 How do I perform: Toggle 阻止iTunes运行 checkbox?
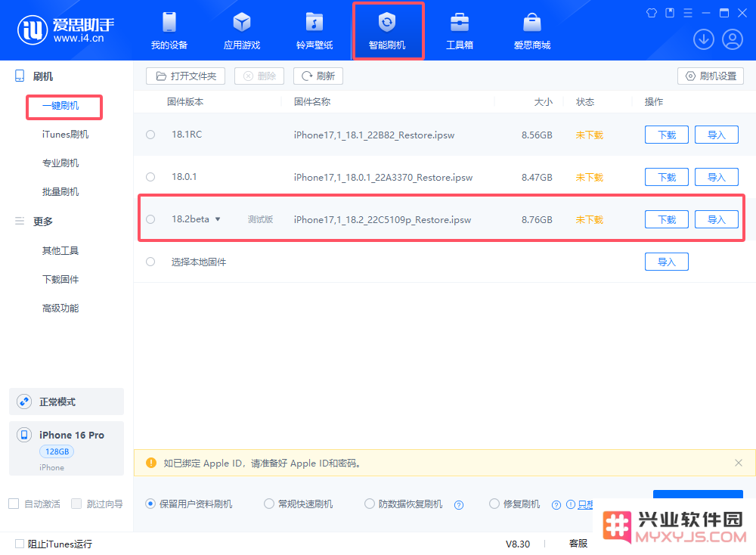[x=20, y=544]
